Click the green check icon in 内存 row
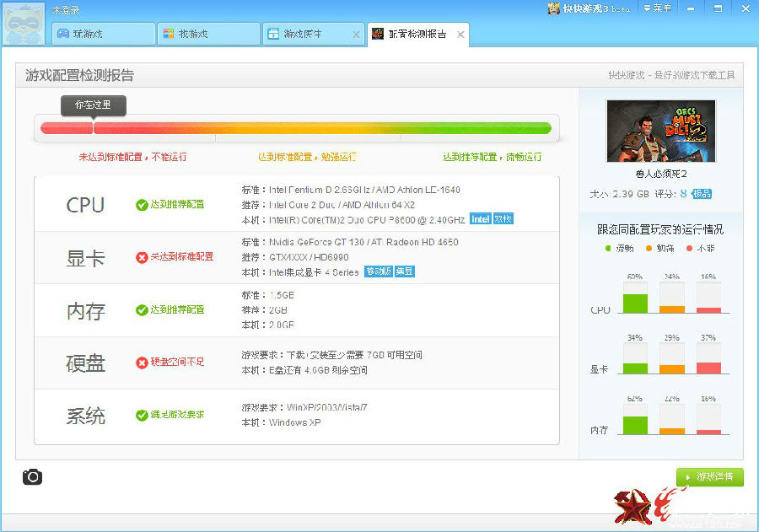This screenshot has height=532, width=759. (x=142, y=309)
